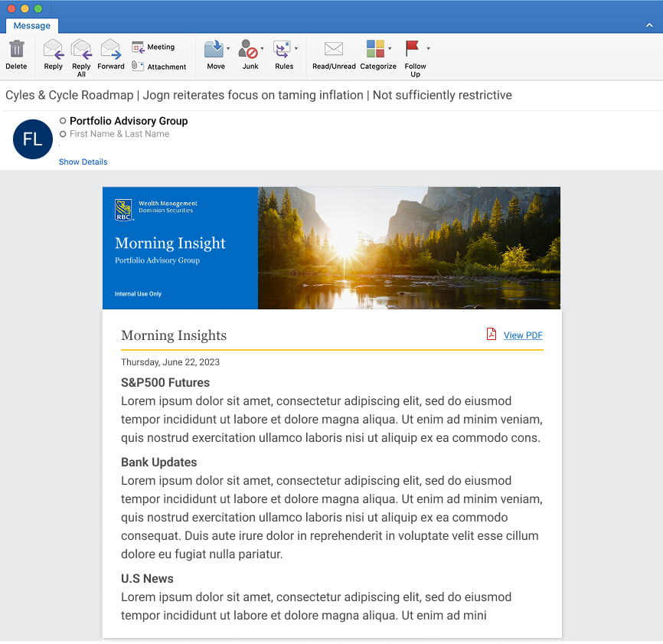The height and width of the screenshot is (644, 663).
Task: Open the View PDF link
Action: point(523,335)
